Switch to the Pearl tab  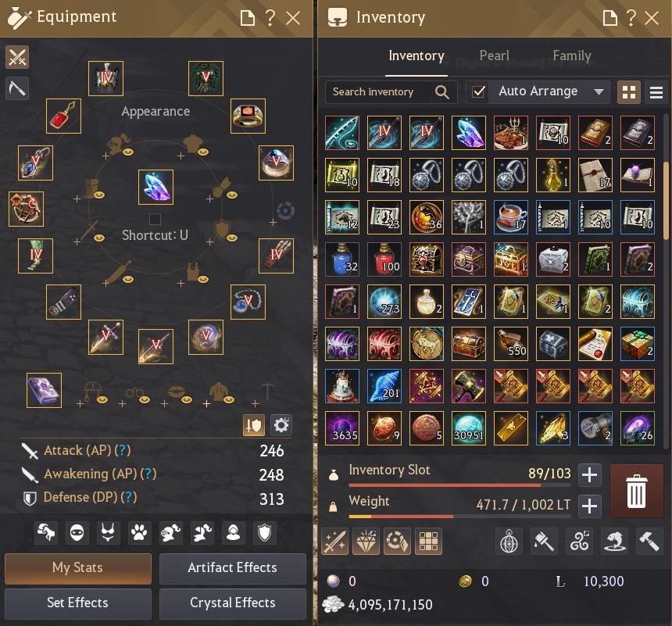coord(494,55)
